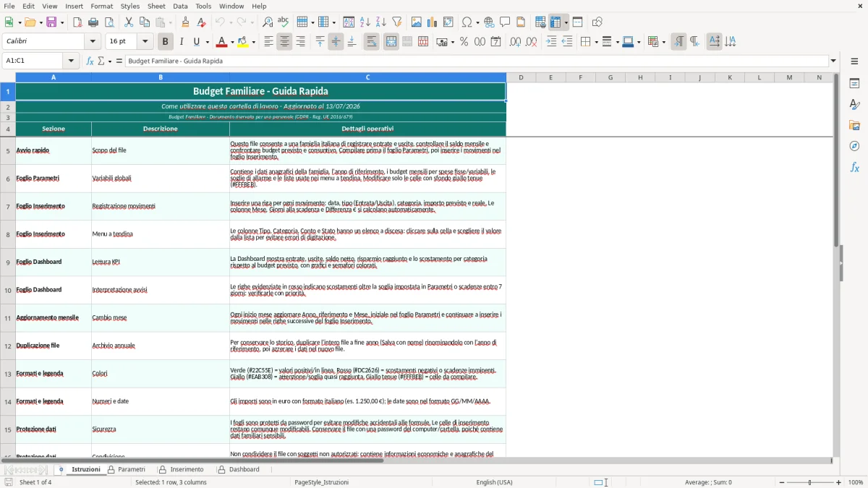The height and width of the screenshot is (488, 868).
Task: Click English (USA) language in status bar
Action: 494,482
